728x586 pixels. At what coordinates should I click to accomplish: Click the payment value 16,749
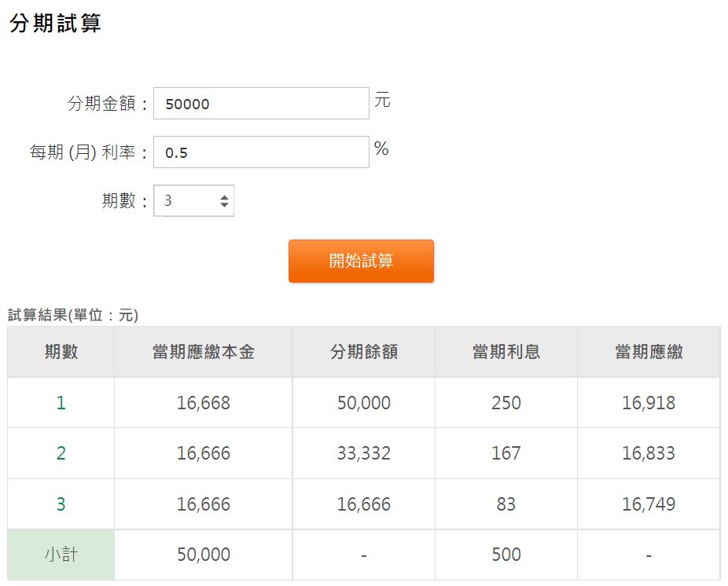coord(649,504)
